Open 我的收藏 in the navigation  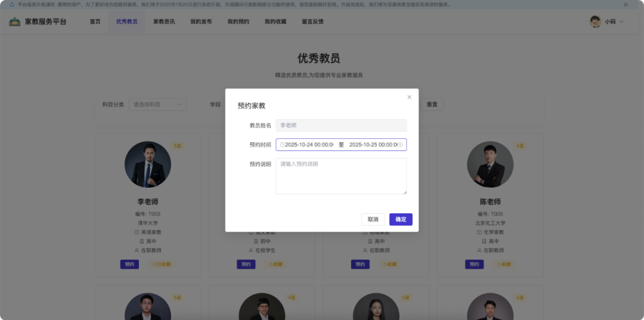[275, 21]
